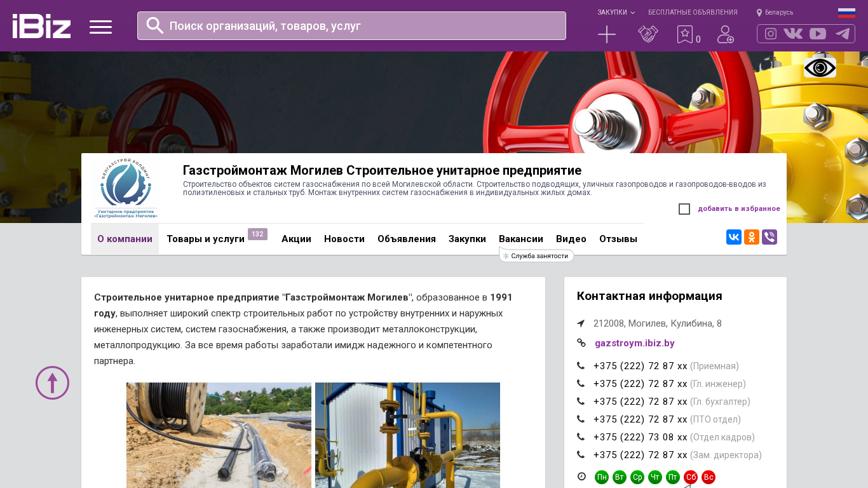Share via Odnoklassniki icon
Viewport: 868px width, 488px height.
pyautogui.click(x=752, y=237)
